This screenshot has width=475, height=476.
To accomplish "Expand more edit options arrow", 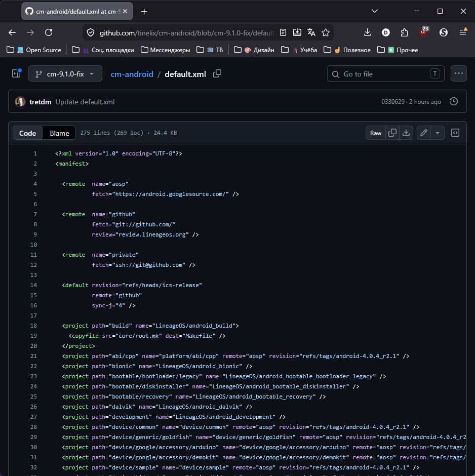I will tap(438, 133).
